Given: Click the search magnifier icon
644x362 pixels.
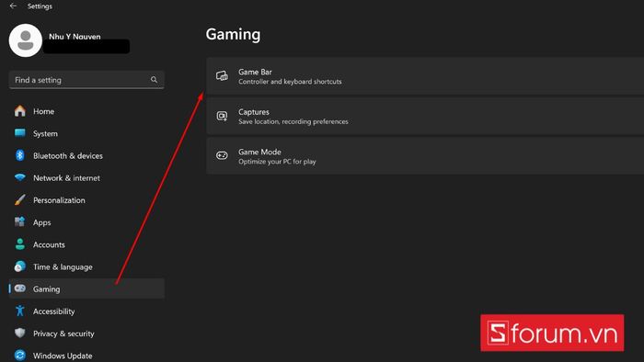Looking at the screenshot, I should 154,80.
